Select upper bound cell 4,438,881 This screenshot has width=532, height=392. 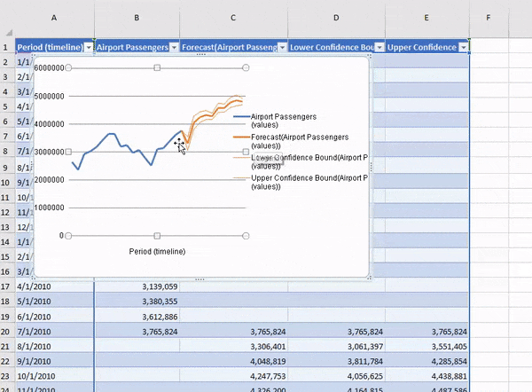pos(427,376)
